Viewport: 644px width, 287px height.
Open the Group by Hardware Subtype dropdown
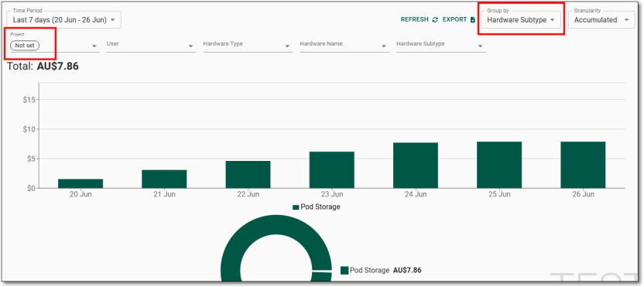point(521,19)
